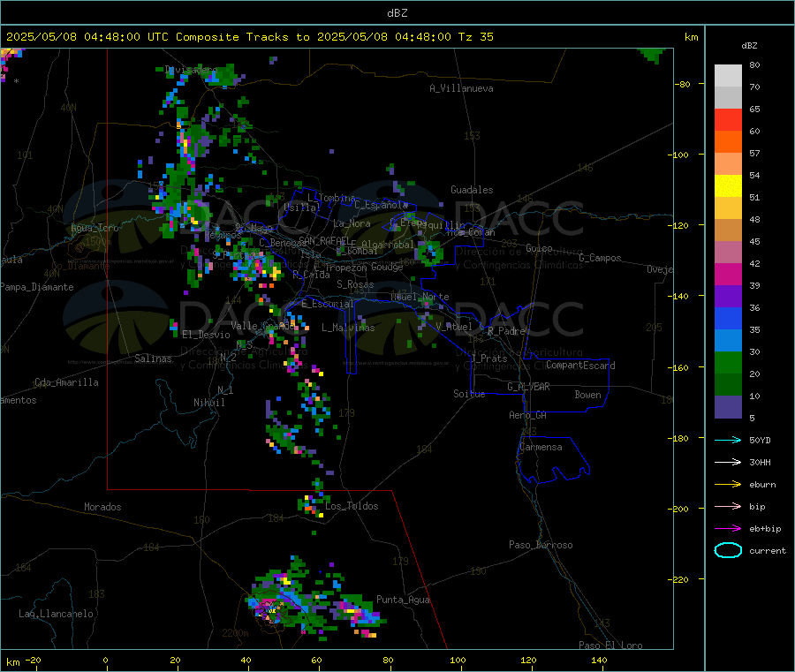Click the Morados label

[x=102, y=507]
